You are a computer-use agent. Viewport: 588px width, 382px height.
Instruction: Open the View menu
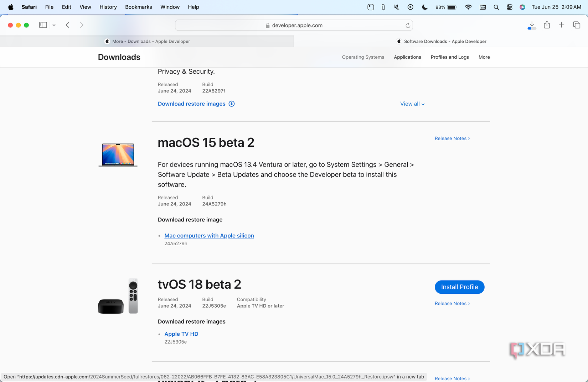(85, 7)
